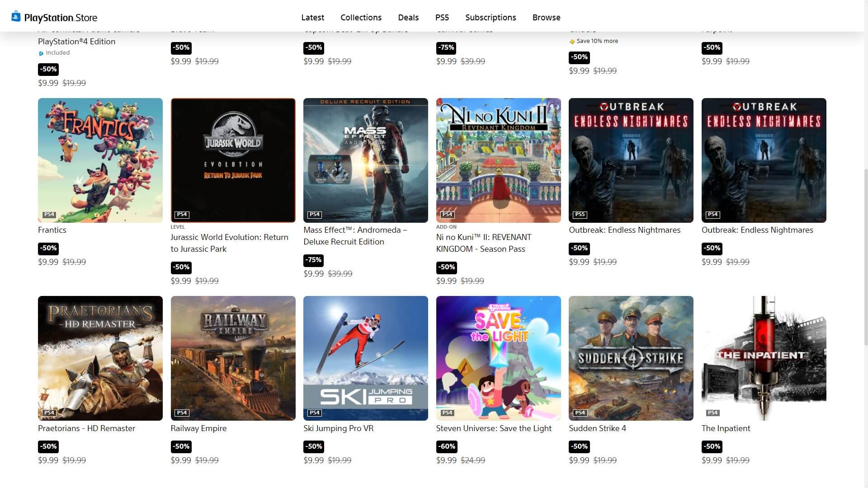Open Praetorians - HD Remaster title link
The height and width of the screenshot is (488, 868).
[86, 428]
